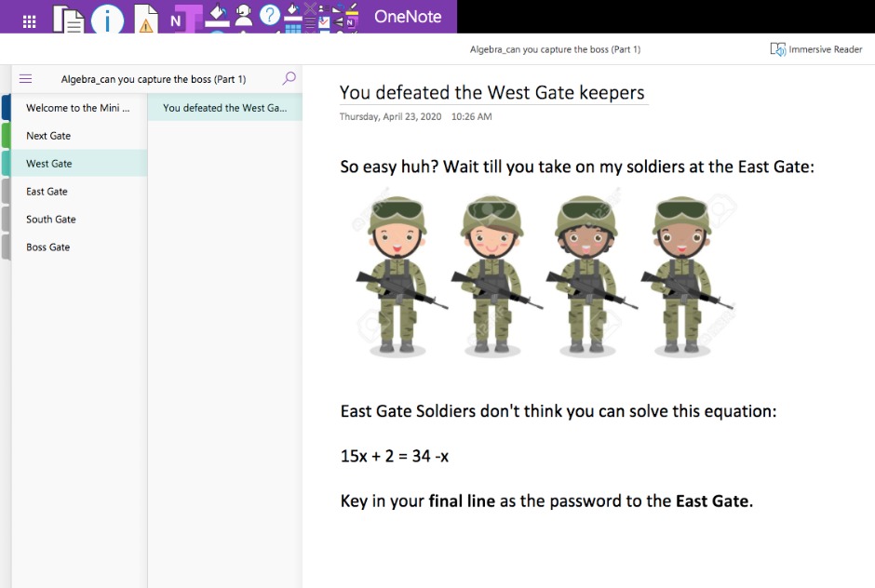This screenshot has width=875, height=588.
Task: Click the question mark help icon
Action: [270, 15]
